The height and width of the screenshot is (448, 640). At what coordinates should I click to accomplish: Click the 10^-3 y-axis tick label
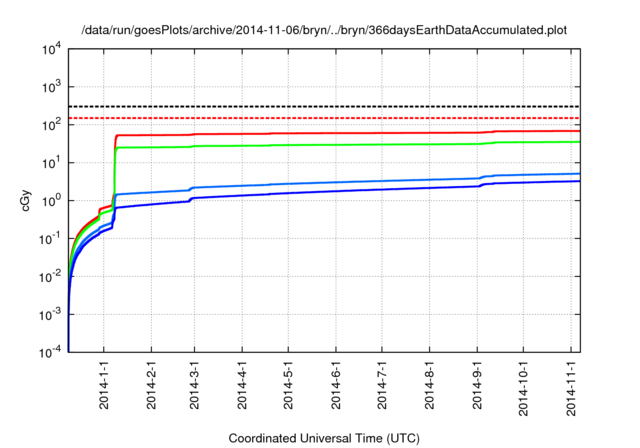click(51, 314)
